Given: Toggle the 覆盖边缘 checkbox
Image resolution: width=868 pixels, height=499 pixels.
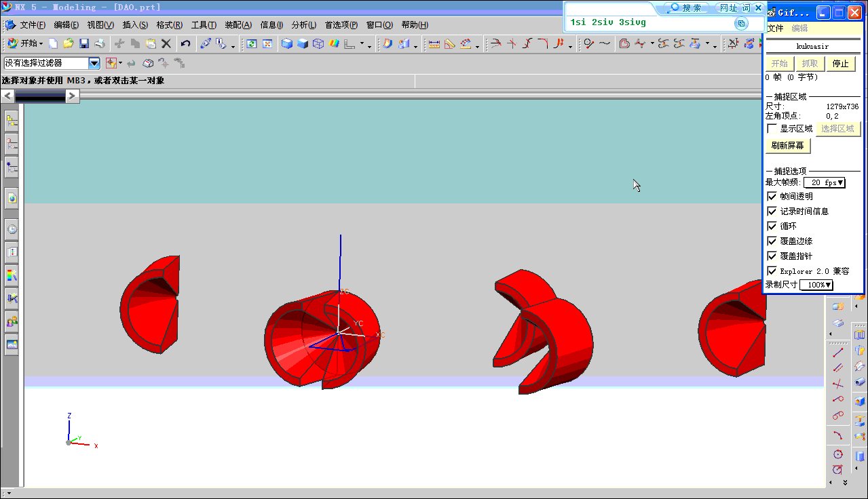Looking at the screenshot, I should [x=772, y=241].
